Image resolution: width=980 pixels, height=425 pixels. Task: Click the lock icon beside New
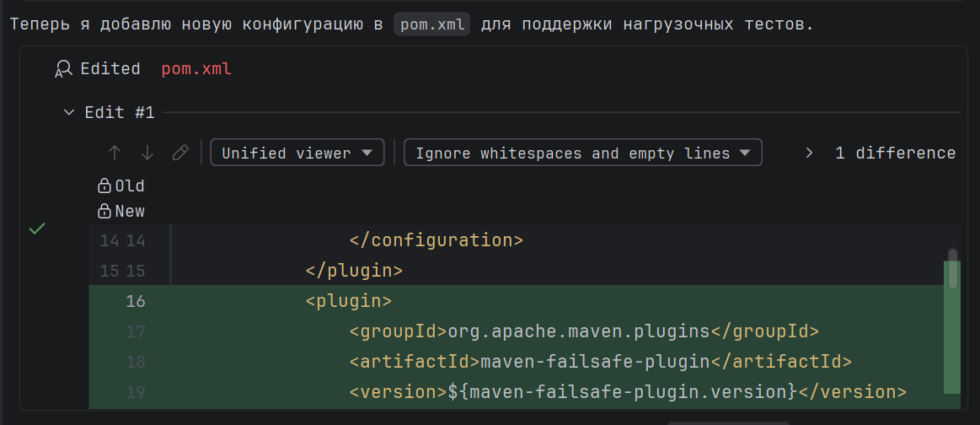click(x=104, y=211)
